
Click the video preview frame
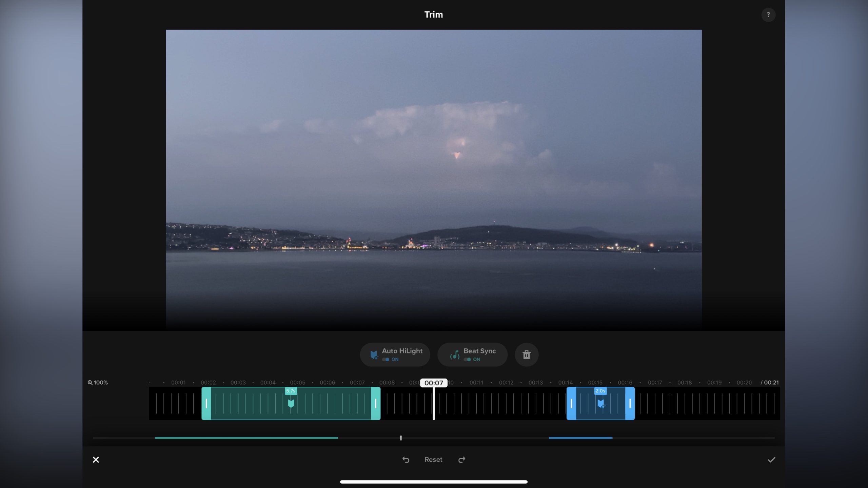(x=434, y=180)
